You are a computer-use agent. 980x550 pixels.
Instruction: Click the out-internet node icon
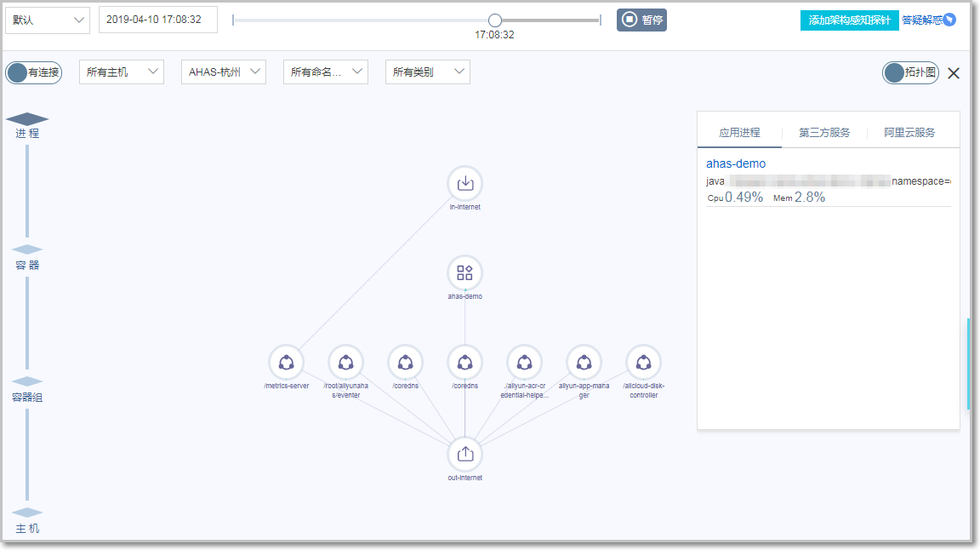(x=464, y=454)
